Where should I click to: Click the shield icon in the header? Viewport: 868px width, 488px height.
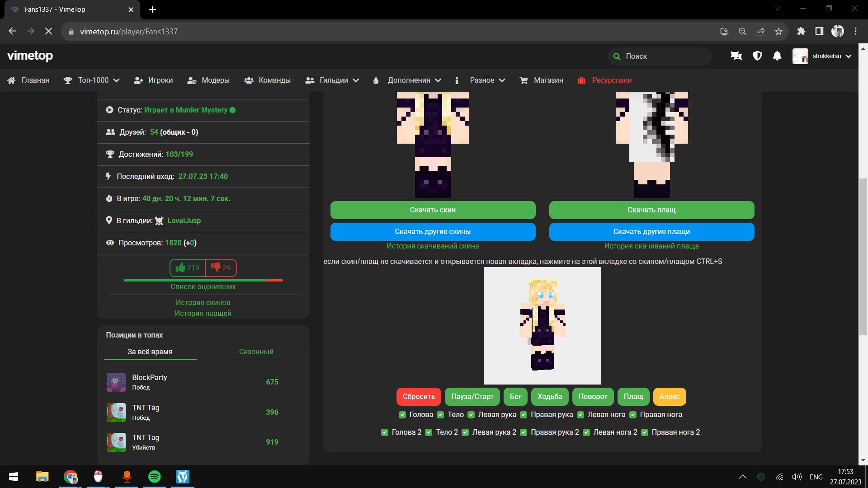coord(757,56)
